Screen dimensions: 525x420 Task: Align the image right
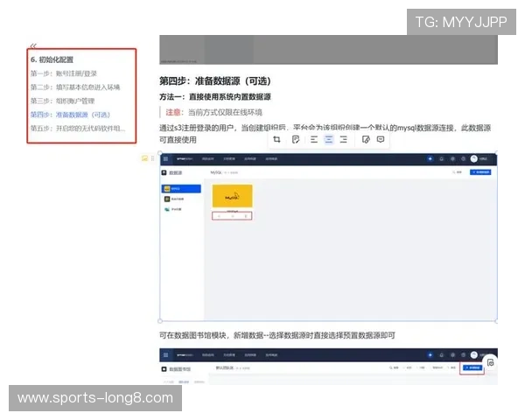pos(344,139)
